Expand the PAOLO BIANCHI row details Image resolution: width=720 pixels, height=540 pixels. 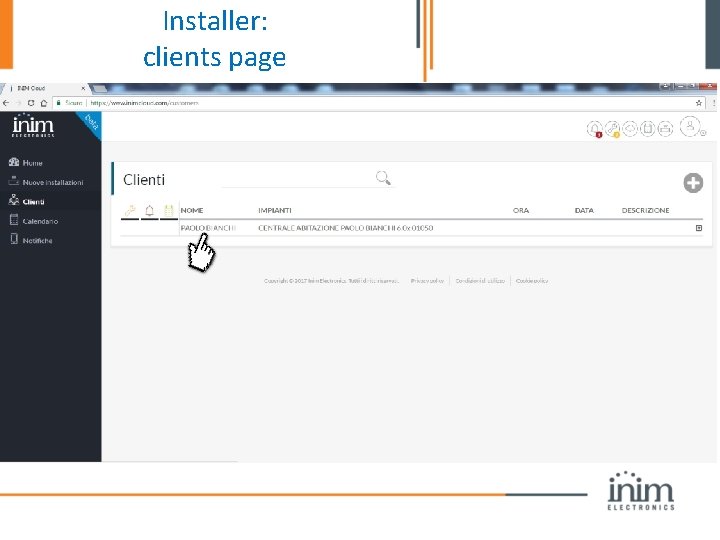(x=698, y=228)
